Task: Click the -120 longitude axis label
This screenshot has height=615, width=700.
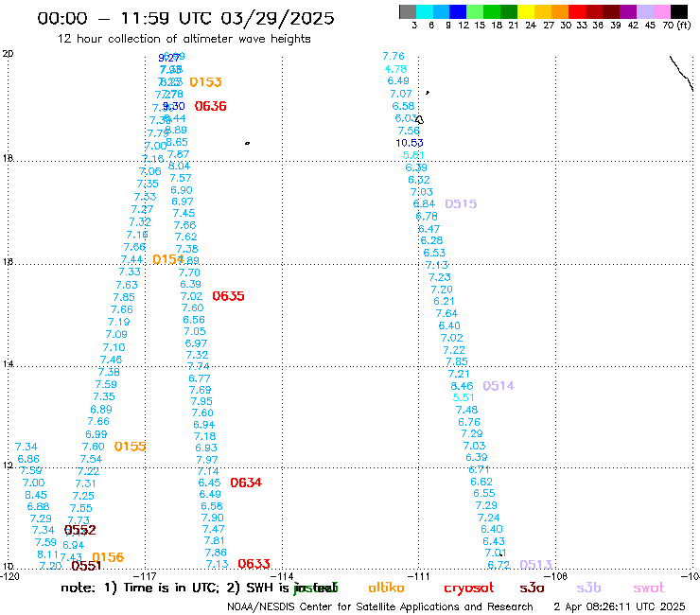Action: click(x=9, y=576)
